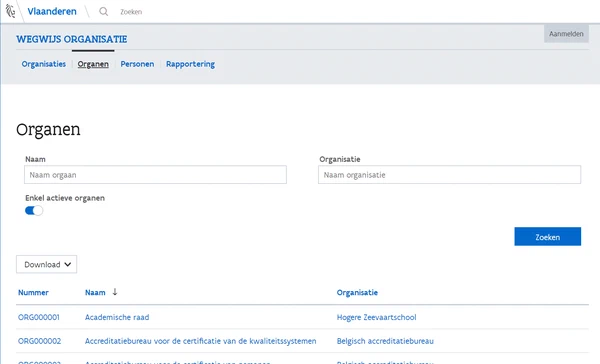Open Accreditatiebureau voor de certificatie van de kwaliteitssystemen

tap(201, 341)
